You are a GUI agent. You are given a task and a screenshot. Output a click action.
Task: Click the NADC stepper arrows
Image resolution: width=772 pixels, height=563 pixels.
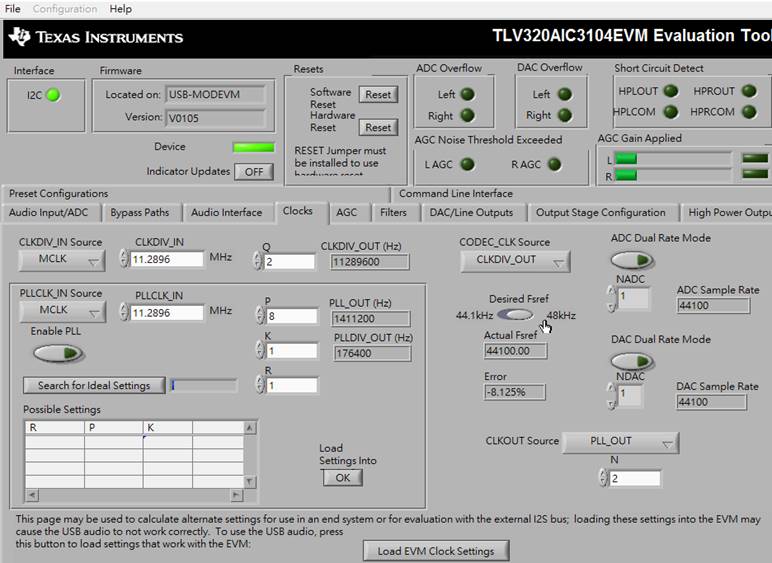pyautogui.click(x=611, y=298)
